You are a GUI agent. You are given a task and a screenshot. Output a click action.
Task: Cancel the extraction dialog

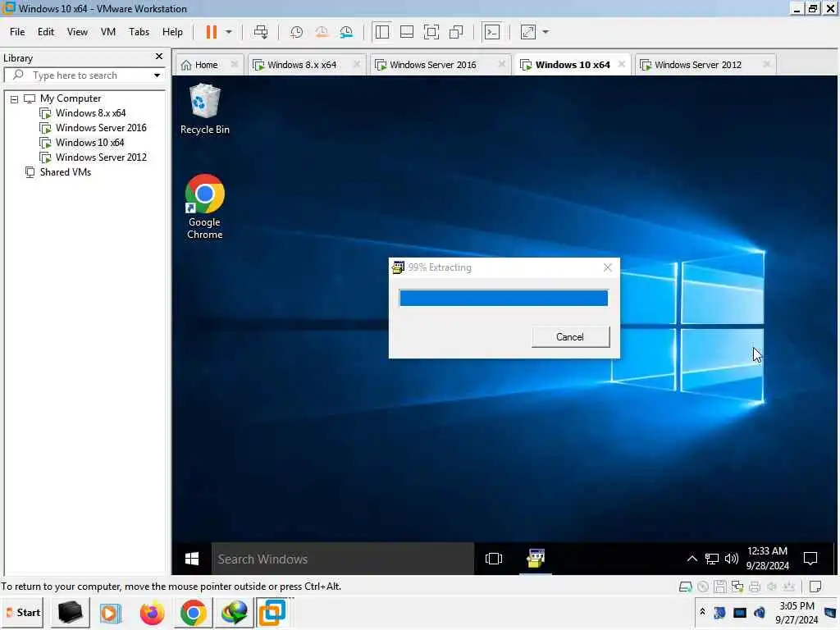coord(571,337)
